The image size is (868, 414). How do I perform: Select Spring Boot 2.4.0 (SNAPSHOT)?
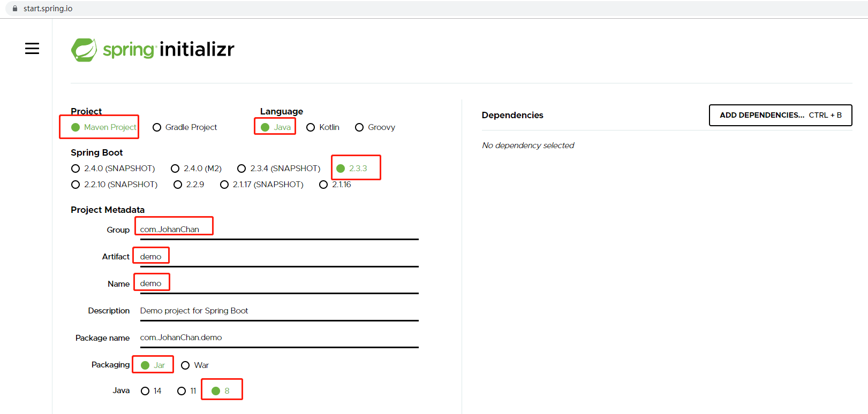coord(113,168)
